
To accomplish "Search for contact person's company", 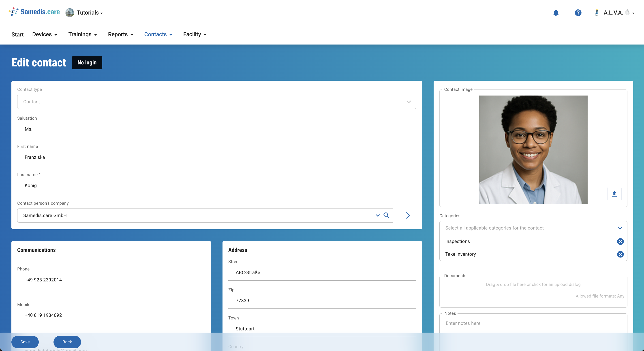I will point(386,215).
